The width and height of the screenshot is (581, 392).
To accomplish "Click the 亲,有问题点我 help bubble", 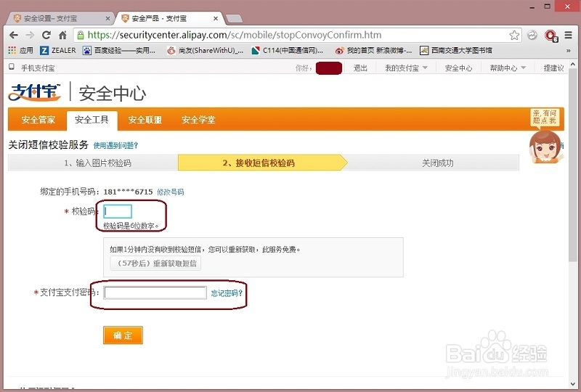I will coord(544,117).
